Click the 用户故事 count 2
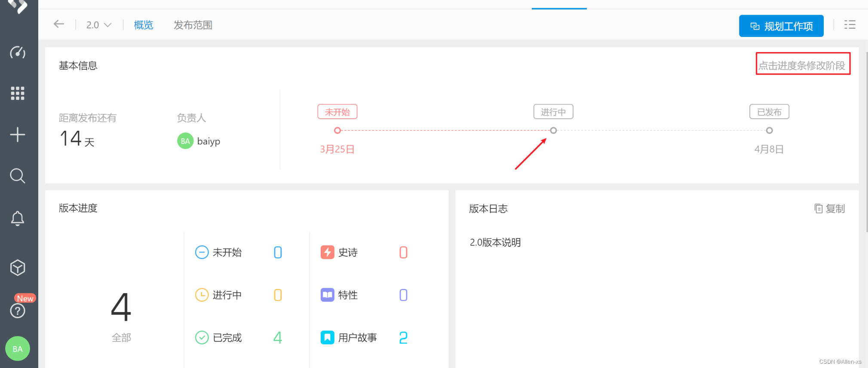This screenshot has height=368, width=868. click(x=403, y=337)
